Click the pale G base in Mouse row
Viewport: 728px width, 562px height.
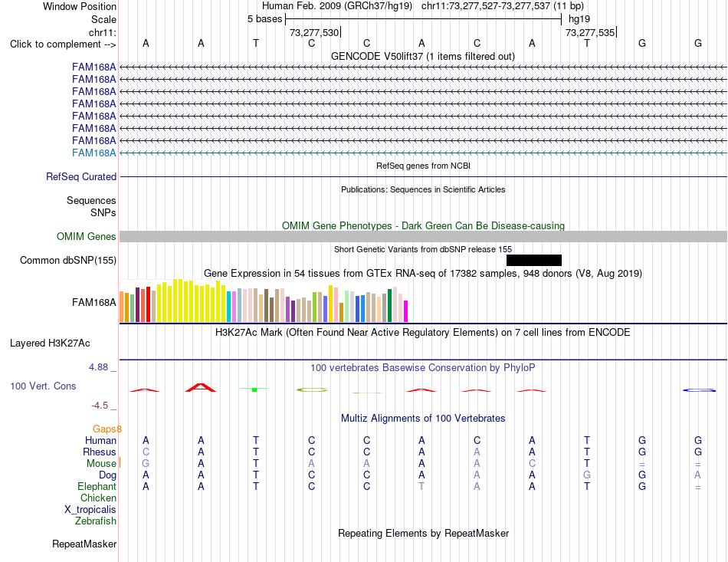(146, 464)
